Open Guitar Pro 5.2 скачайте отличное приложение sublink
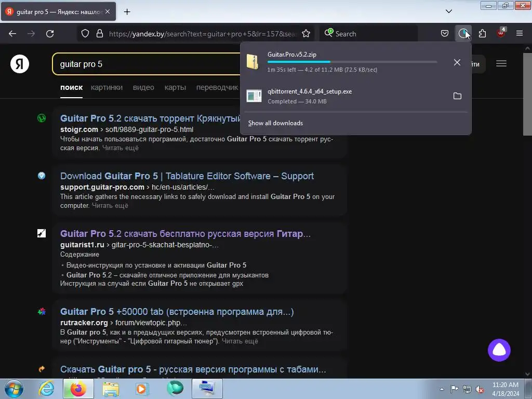 point(167,275)
